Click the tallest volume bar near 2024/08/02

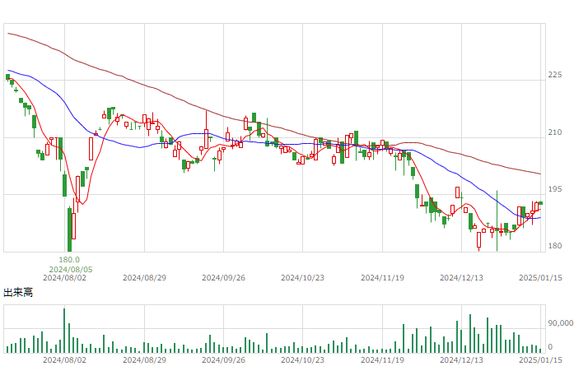pyautogui.click(x=64, y=331)
